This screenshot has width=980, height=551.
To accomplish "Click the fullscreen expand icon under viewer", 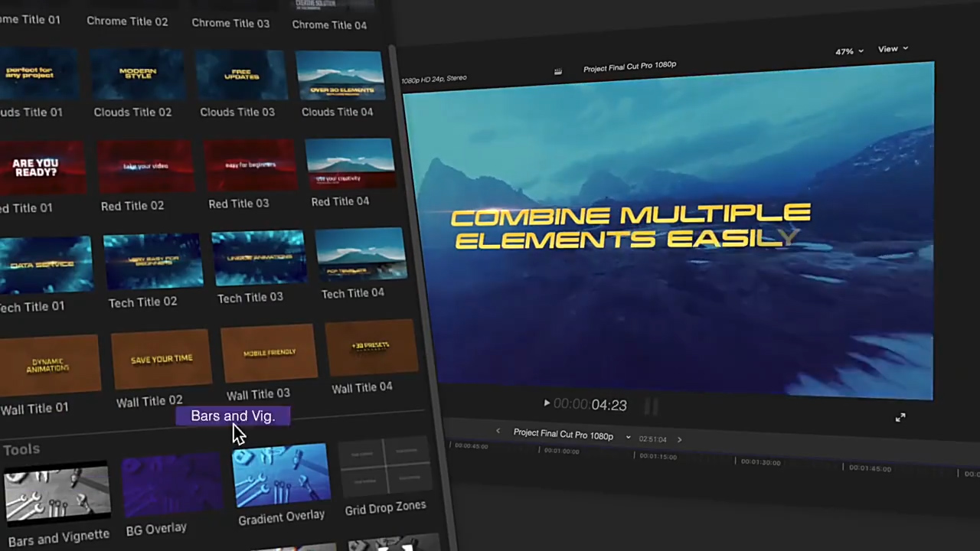I will coord(900,417).
